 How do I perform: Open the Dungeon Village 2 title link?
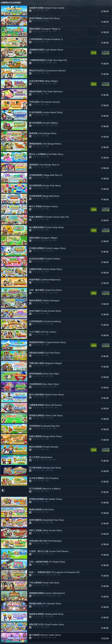coord(44,29)
